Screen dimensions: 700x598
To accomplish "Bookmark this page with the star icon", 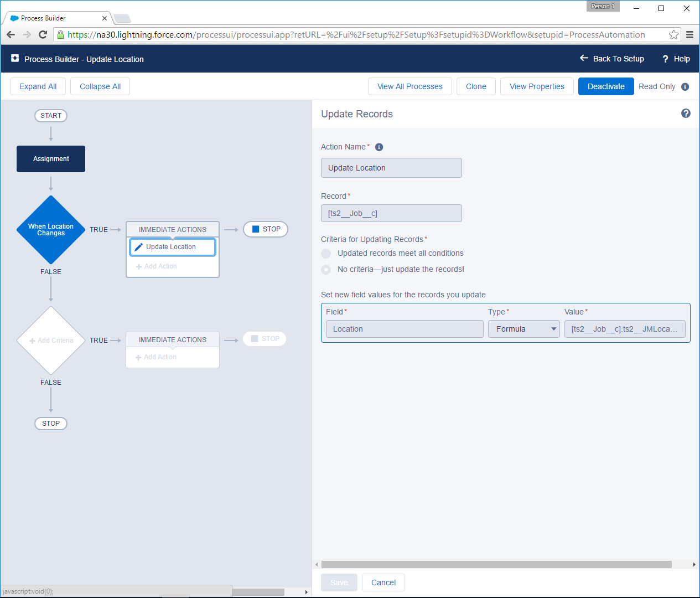I will (x=673, y=34).
